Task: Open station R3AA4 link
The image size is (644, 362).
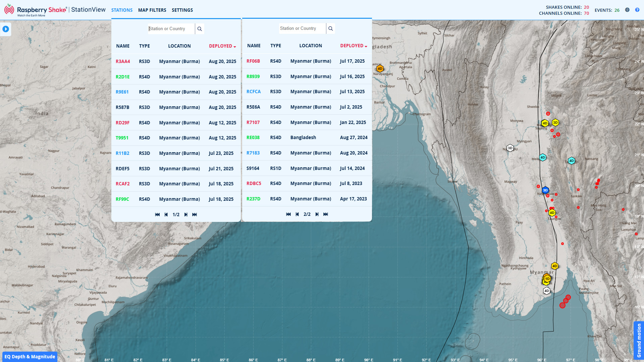Action: coord(123,62)
